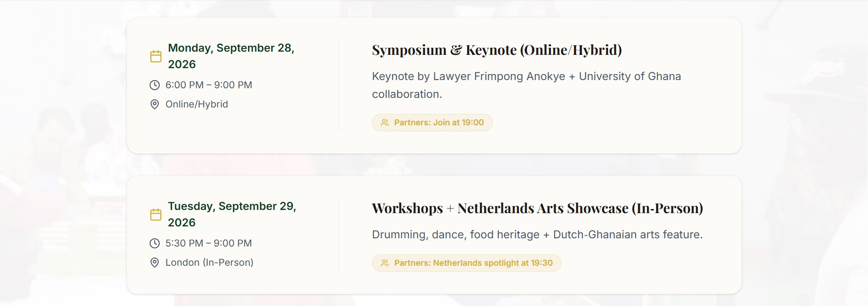Open the Symposium & Keynote event title
This screenshot has height=306, width=868.
496,50
